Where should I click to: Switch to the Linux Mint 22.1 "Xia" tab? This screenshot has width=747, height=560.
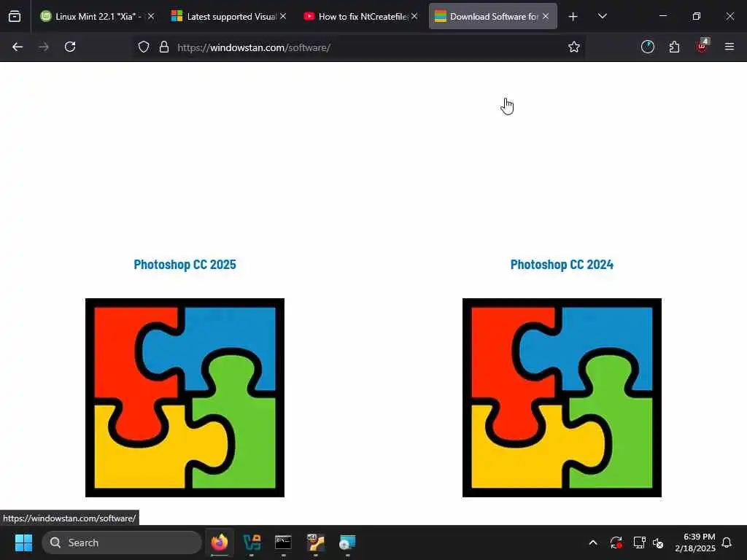click(x=97, y=16)
